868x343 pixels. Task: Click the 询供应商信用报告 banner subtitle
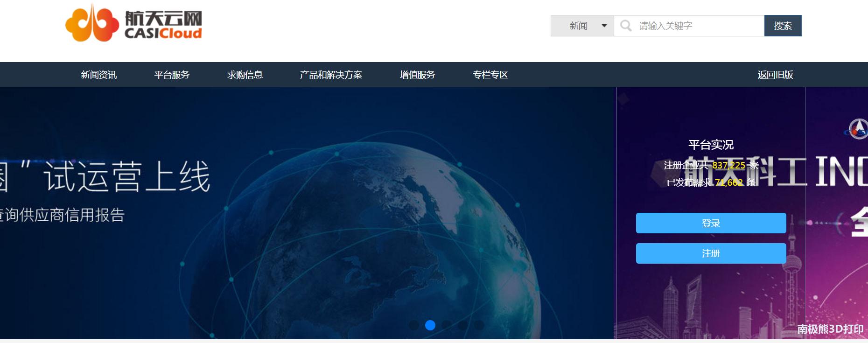pyautogui.click(x=64, y=215)
